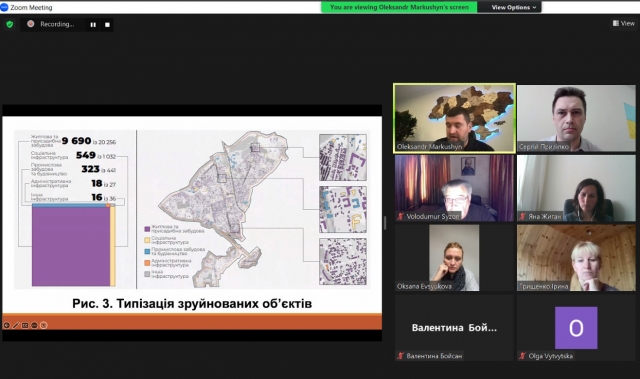Click the more options ellipsis in slideshow controls

[34, 325]
